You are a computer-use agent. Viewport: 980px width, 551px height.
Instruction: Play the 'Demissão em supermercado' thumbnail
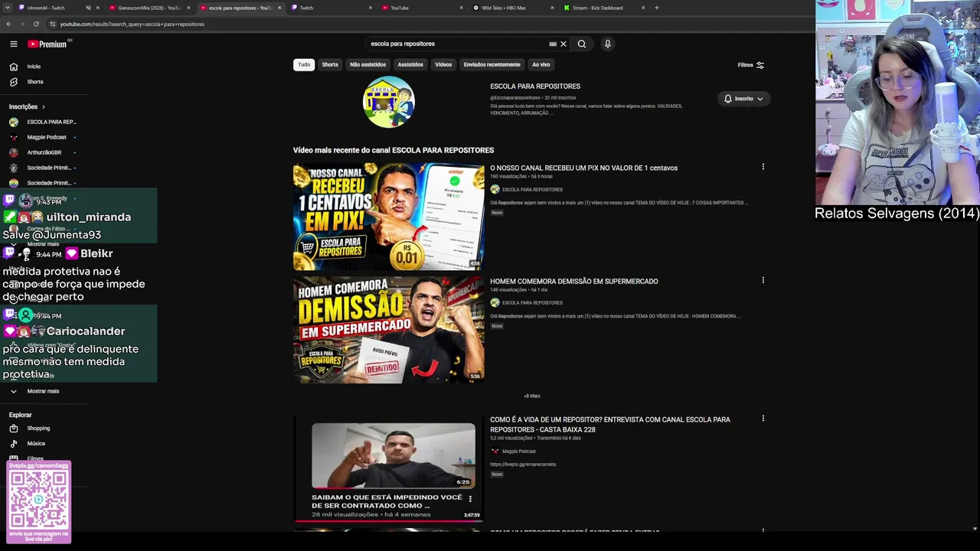(388, 330)
